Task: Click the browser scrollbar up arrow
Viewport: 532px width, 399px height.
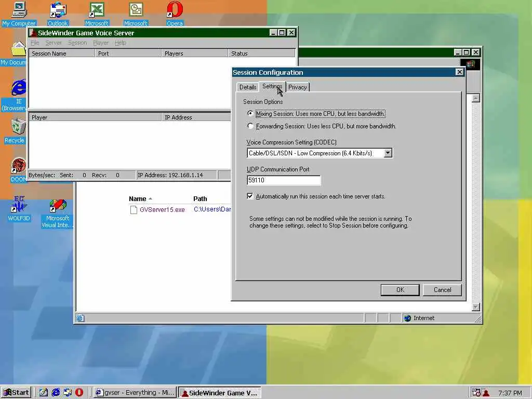Action: pyautogui.click(x=476, y=98)
